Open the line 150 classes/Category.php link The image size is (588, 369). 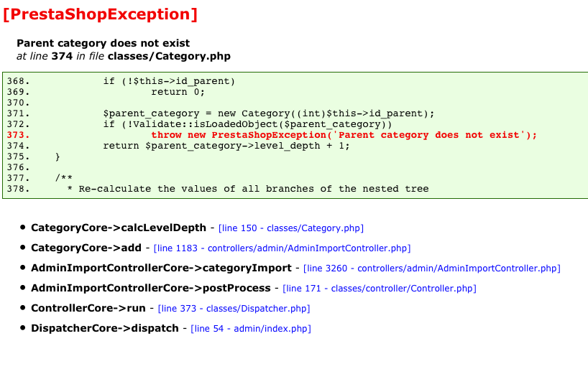click(x=291, y=228)
